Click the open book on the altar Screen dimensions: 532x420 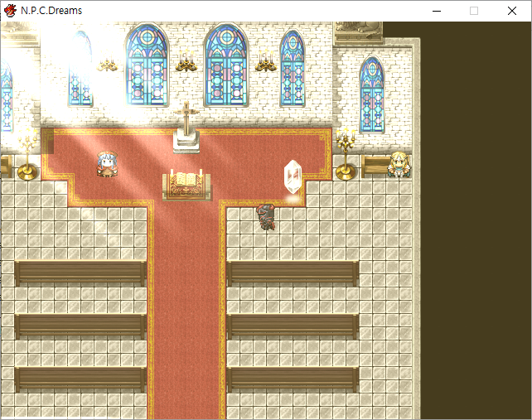pyautogui.click(x=186, y=179)
